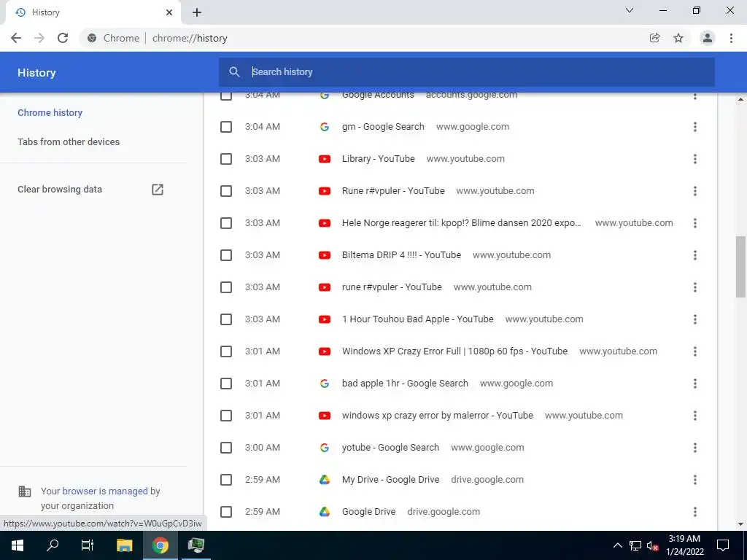Open more actions for Biltema DRIP 4 entry
The width and height of the screenshot is (747, 560).
click(695, 255)
